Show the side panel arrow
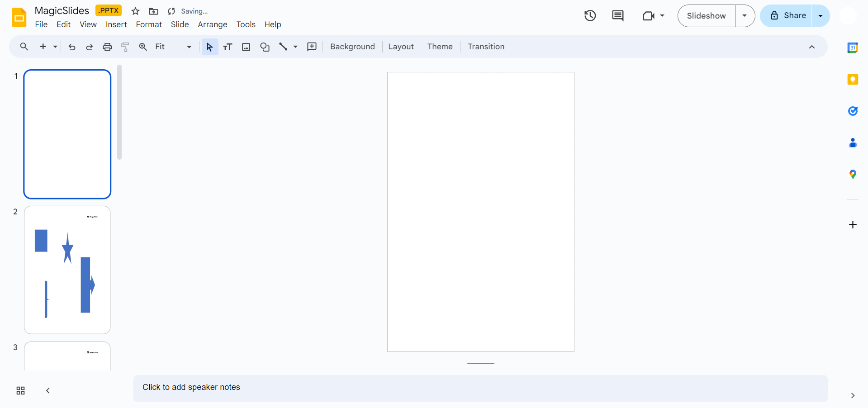Screen dimensions: 868x408 coord(853,395)
